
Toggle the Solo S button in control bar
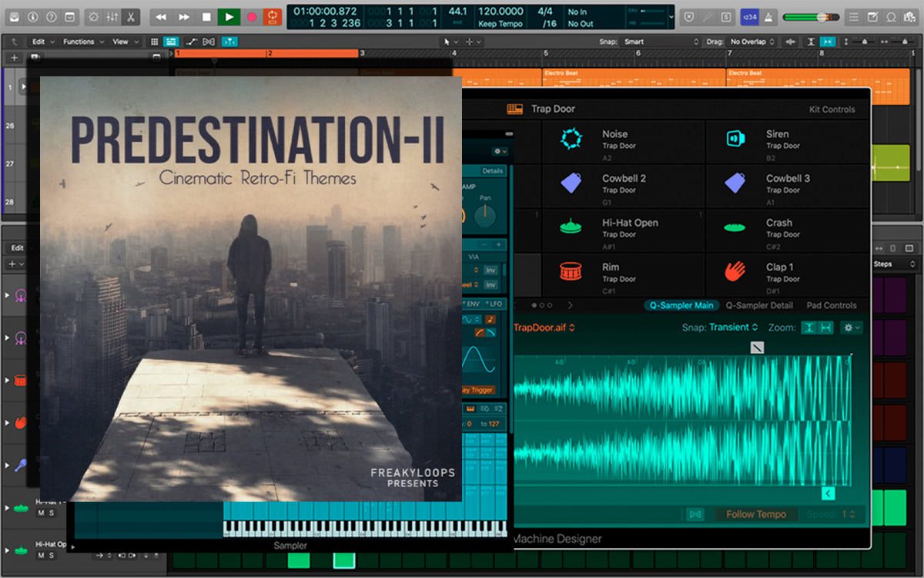coord(727,16)
